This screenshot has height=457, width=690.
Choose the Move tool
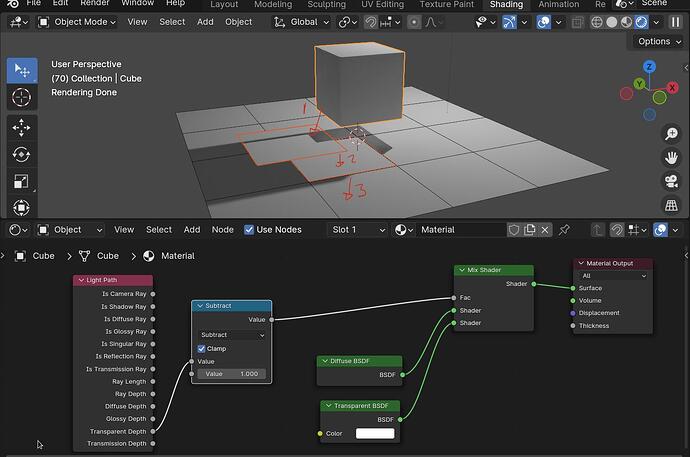click(x=22, y=128)
